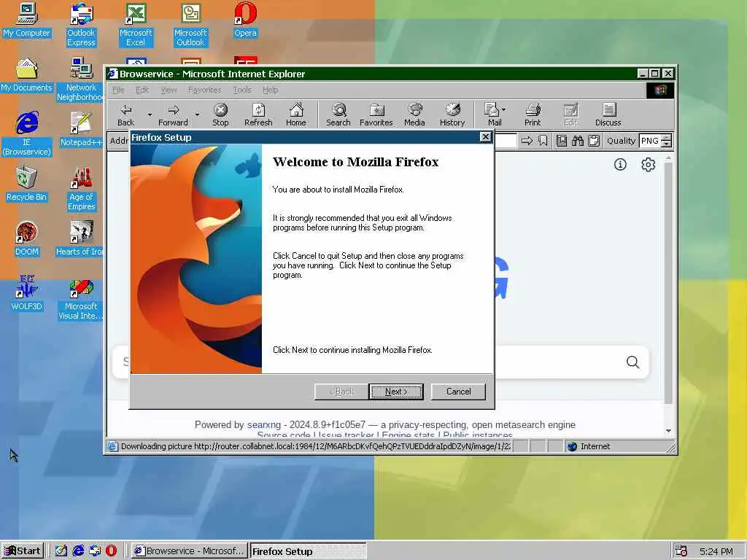Select the Opera desktop icon
This screenshot has width=747, height=560.
click(x=245, y=20)
